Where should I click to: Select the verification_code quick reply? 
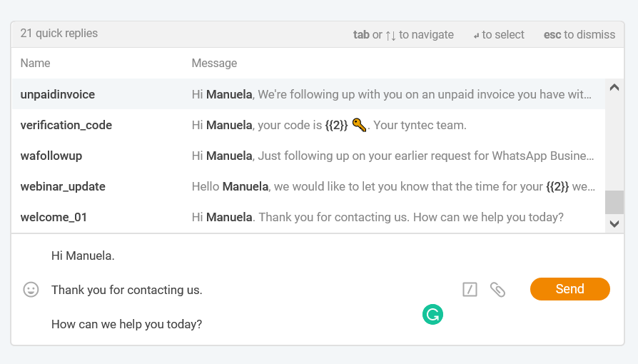point(308,125)
